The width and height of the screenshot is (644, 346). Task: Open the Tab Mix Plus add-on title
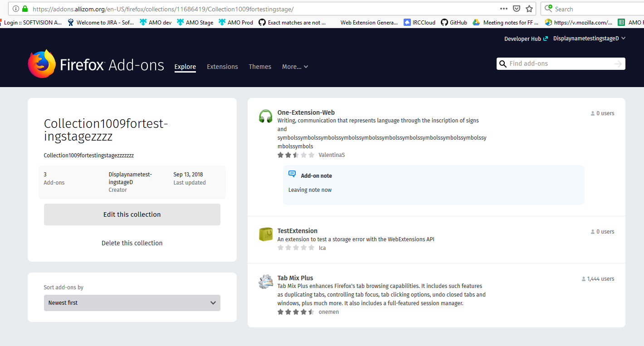point(295,278)
